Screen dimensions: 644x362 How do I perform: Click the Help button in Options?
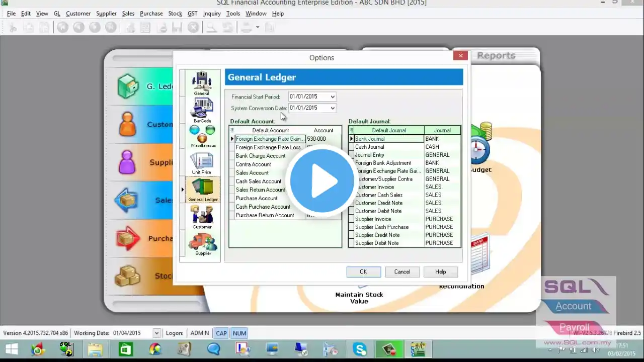click(x=440, y=272)
